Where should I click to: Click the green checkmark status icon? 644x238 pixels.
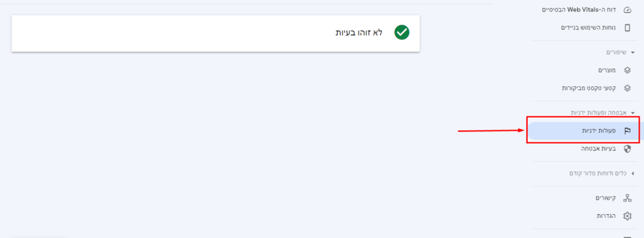[402, 32]
